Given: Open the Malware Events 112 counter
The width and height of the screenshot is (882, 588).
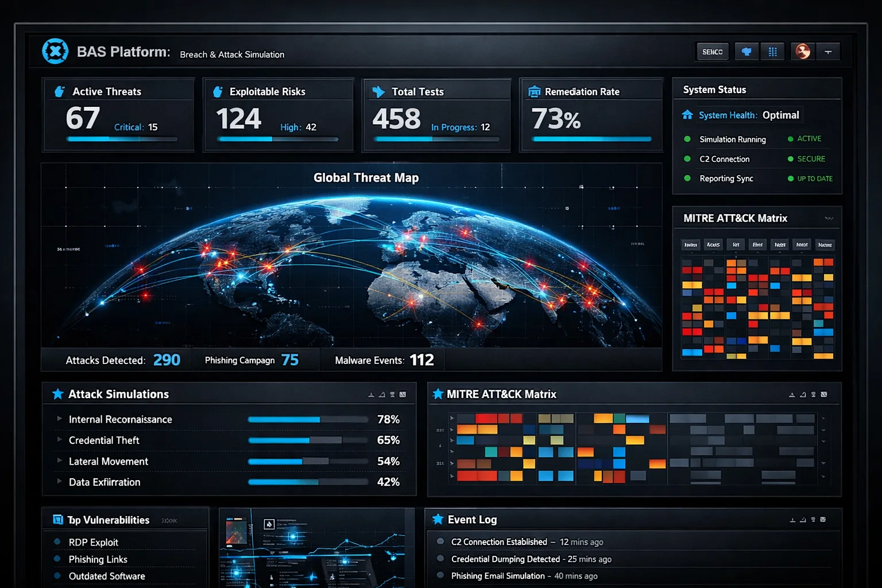Looking at the screenshot, I should (x=384, y=360).
